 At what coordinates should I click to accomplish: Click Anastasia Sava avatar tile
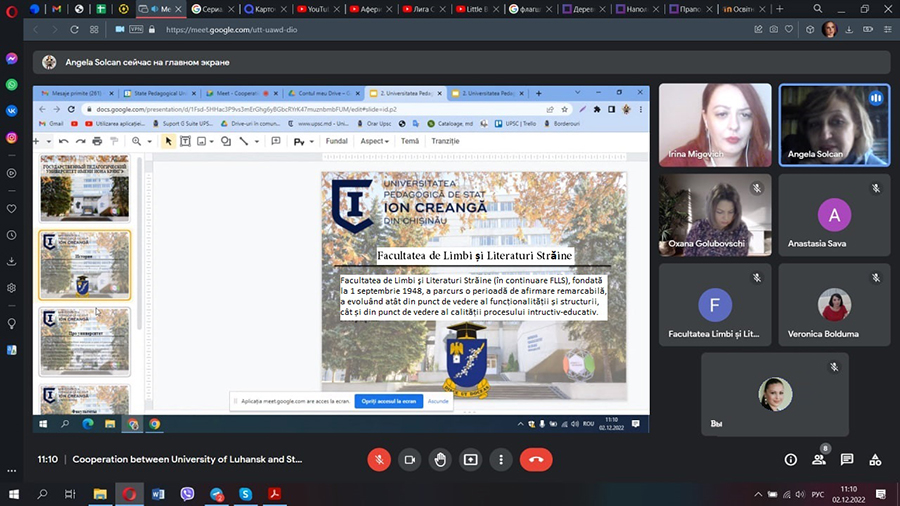[x=834, y=215]
